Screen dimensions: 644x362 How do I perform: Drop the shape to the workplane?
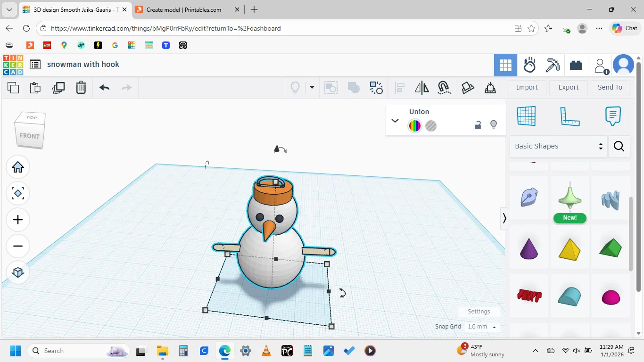click(x=490, y=88)
